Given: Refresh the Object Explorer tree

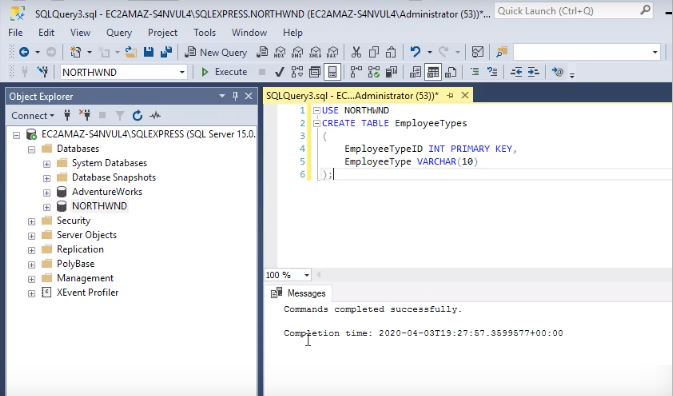Looking at the screenshot, I should pos(137,115).
